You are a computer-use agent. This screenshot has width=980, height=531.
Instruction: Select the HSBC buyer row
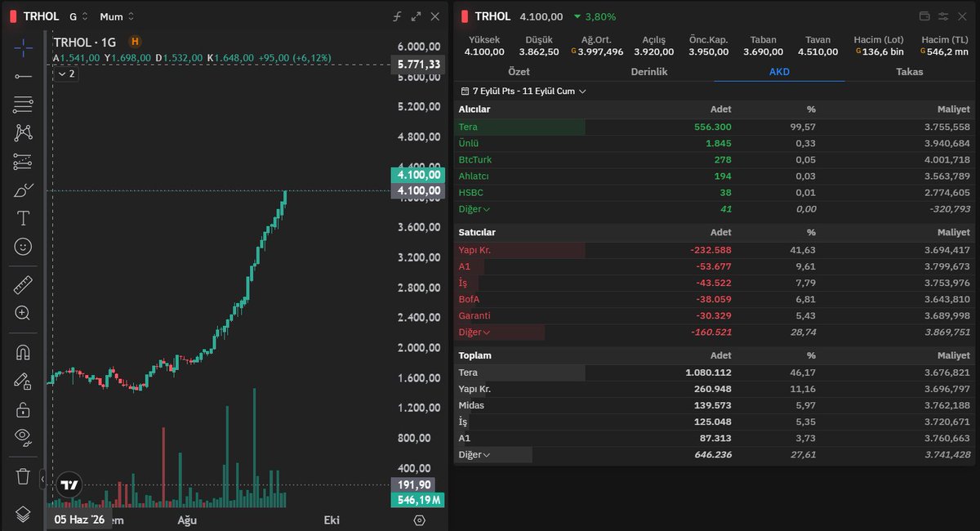(x=715, y=193)
